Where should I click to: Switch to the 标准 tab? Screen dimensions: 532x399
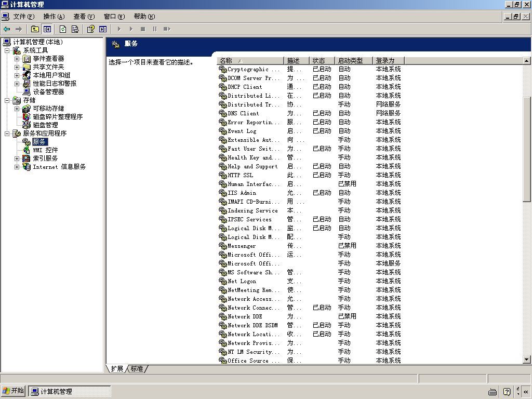click(137, 369)
